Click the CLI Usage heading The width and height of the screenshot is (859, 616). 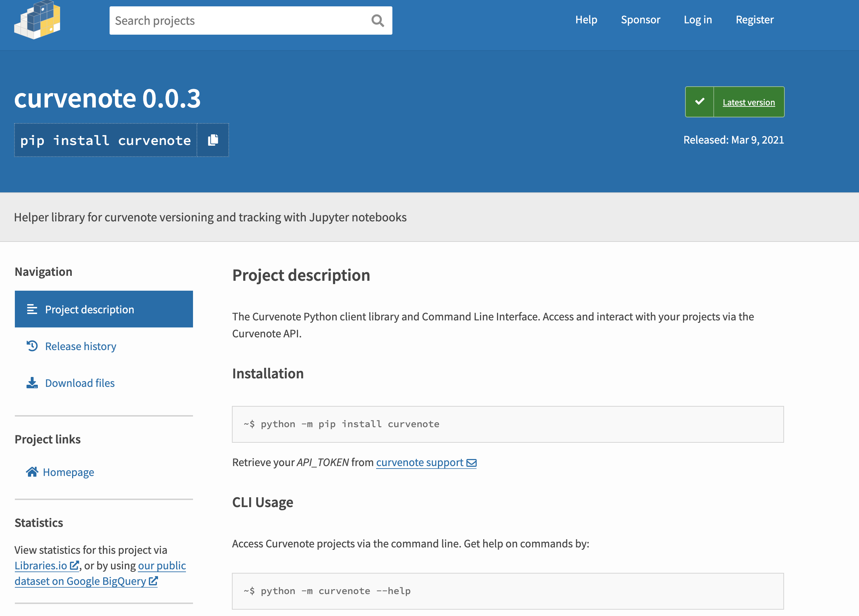tap(262, 502)
